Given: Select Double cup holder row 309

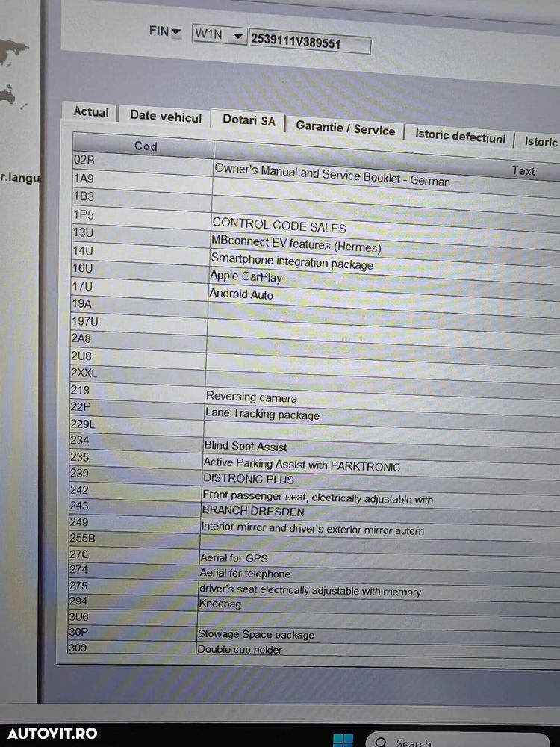Looking at the screenshot, I should pyautogui.click(x=314, y=648).
